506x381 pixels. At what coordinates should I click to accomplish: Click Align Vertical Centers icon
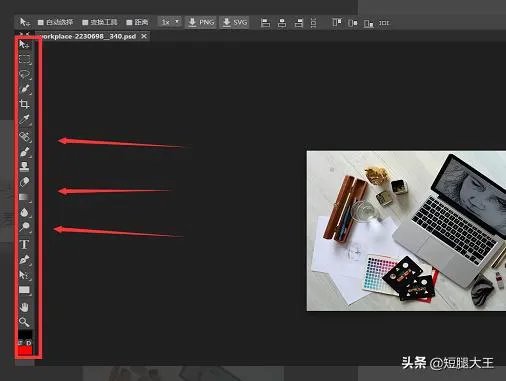[x=353, y=23]
